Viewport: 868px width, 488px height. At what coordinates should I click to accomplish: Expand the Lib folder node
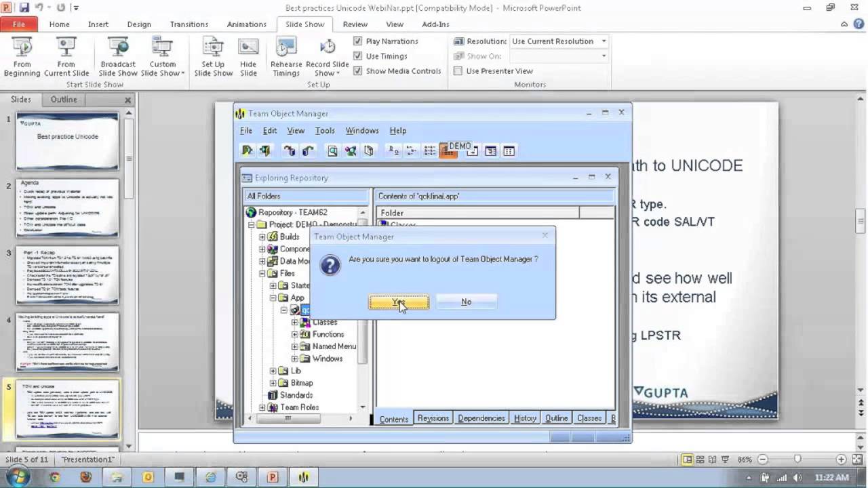pos(273,371)
